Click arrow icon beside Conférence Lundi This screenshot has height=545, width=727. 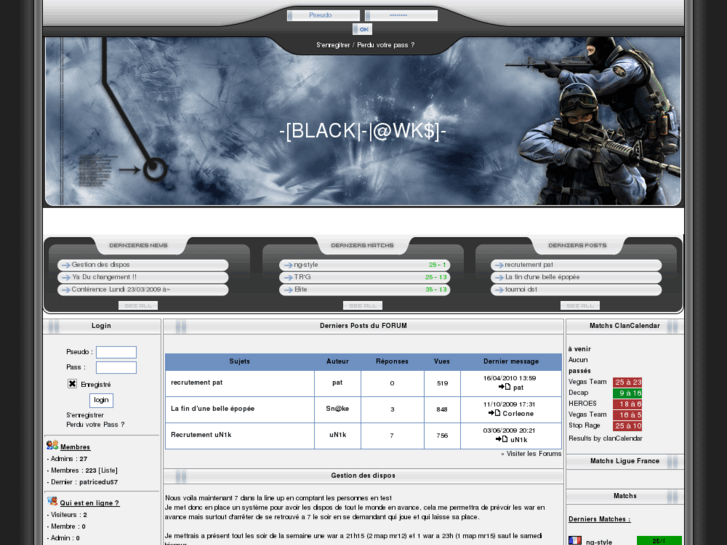tap(65, 290)
